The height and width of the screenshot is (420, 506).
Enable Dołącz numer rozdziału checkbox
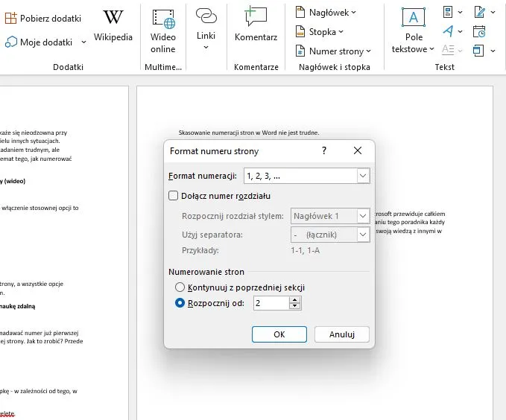(x=174, y=196)
